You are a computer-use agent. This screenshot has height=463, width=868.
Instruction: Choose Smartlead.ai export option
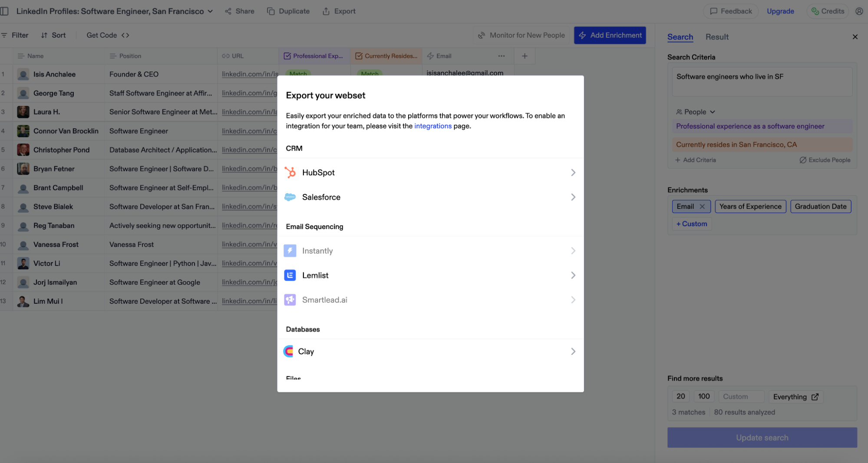[x=430, y=300]
